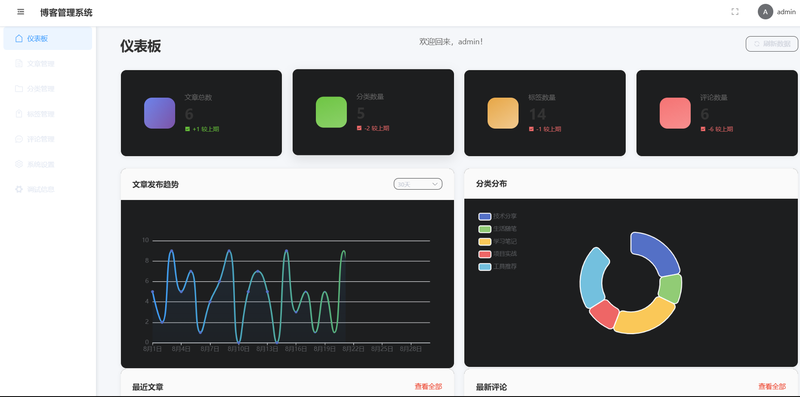Open the admin user avatar

tap(765, 12)
